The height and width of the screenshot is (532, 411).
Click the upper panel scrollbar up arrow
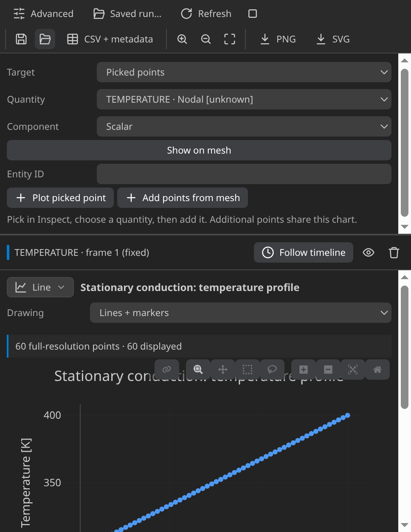[405, 61]
